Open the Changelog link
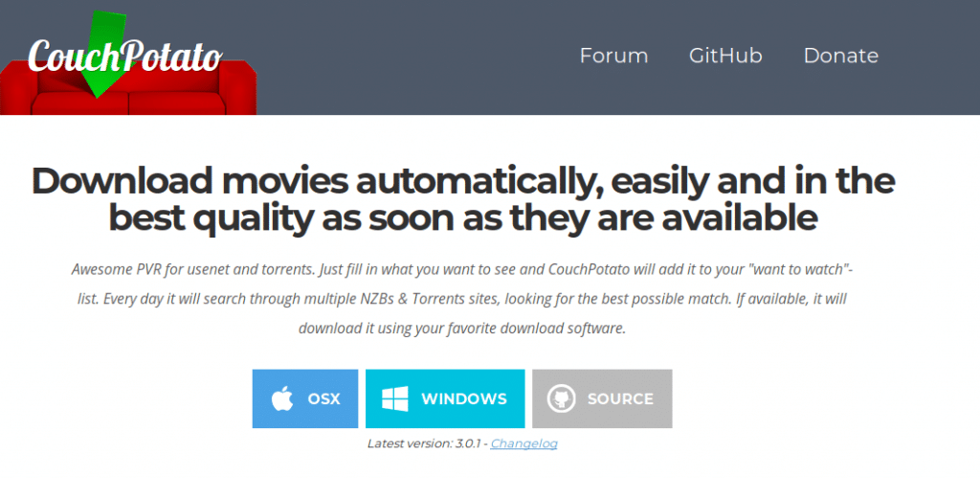Image resolution: width=980 pixels, height=478 pixels. pyautogui.click(x=523, y=444)
